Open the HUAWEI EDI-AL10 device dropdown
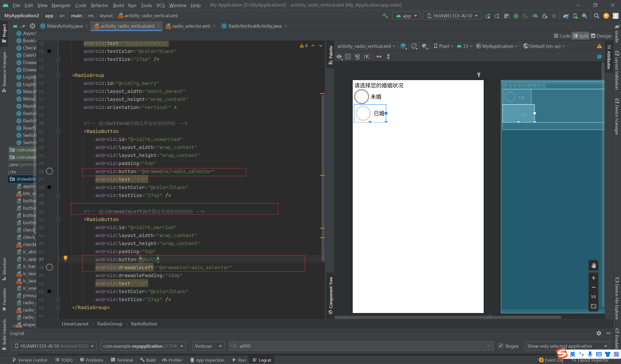The width and height of the screenshot is (621, 364). tap(452, 16)
